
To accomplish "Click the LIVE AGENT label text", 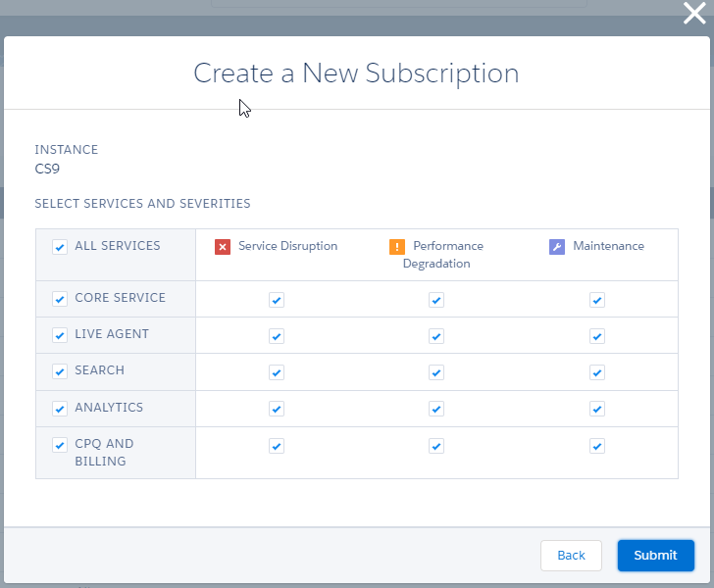I will tap(112, 334).
